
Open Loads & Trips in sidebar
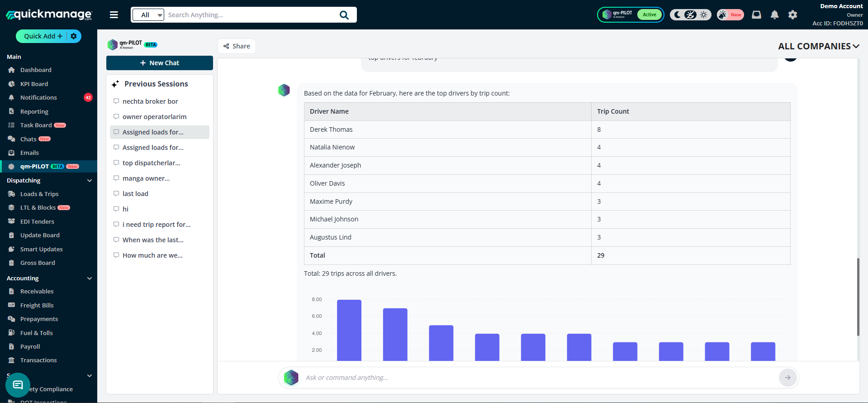click(39, 194)
